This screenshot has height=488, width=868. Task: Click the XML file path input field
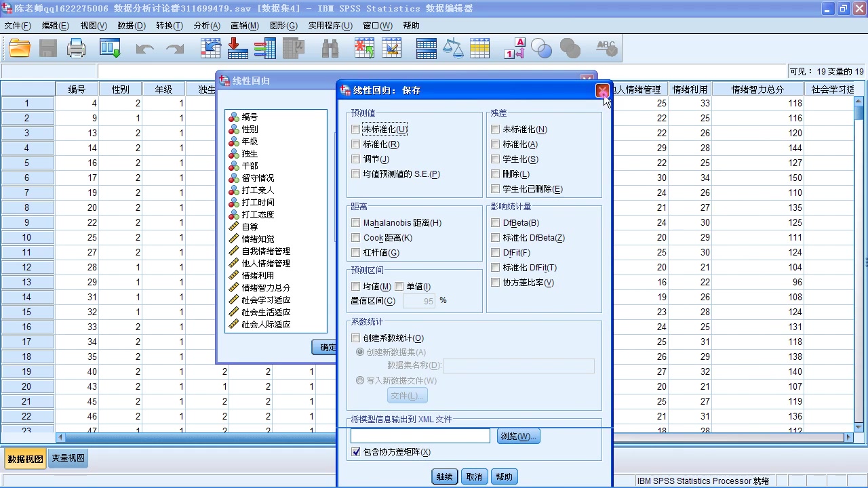tap(420, 436)
